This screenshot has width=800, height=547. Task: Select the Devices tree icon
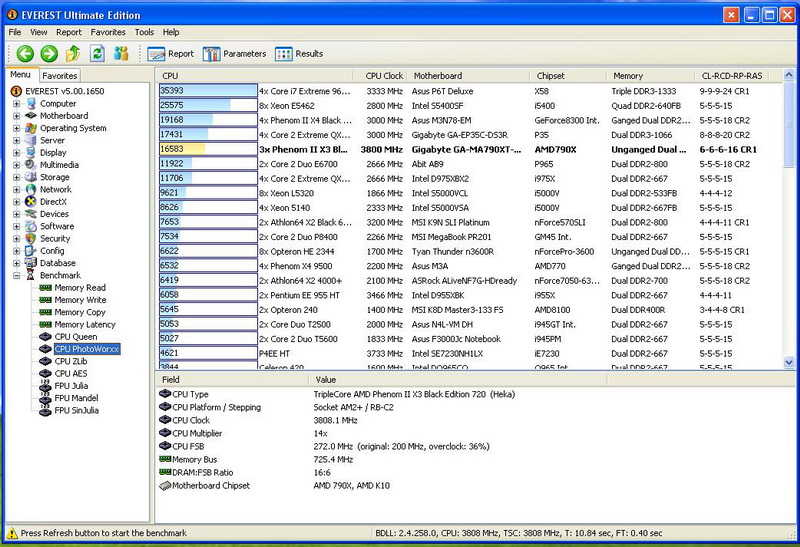click(31, 214)
